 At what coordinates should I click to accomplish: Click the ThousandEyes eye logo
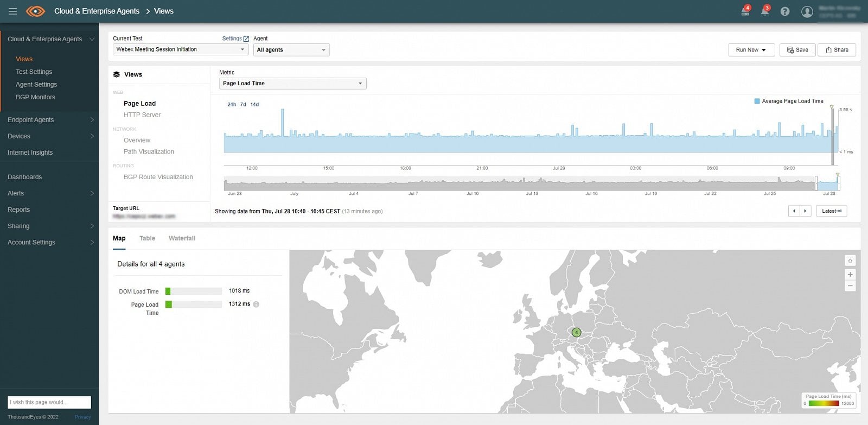(x=36, y=11)
